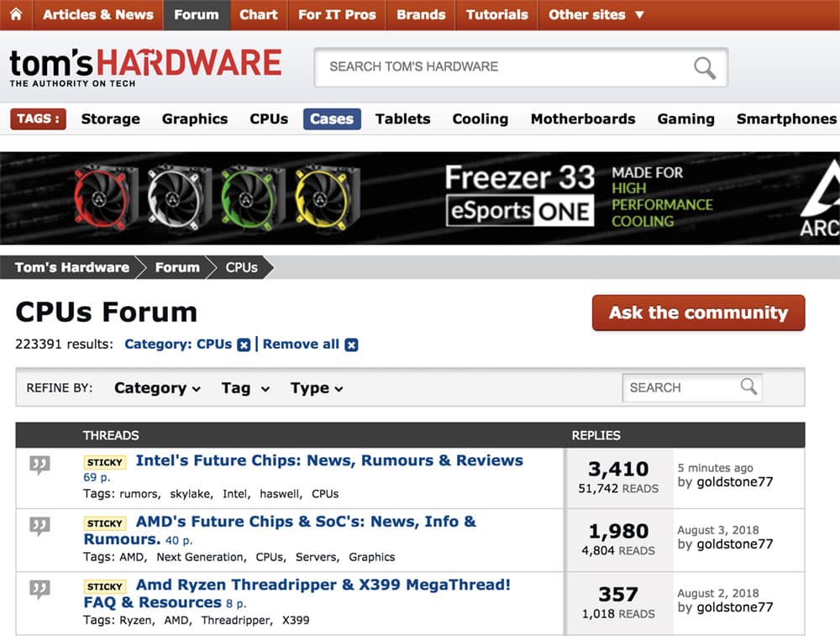This screenshot has height=636, width=840.
Task: Open the 8 p. page link
Action: 236,604
